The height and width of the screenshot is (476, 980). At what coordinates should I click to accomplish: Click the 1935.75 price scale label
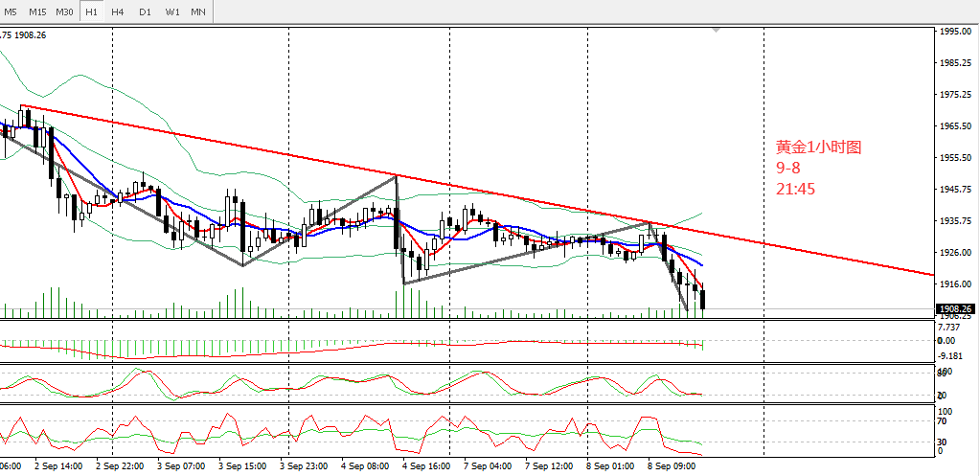click(x=957, y=220)
